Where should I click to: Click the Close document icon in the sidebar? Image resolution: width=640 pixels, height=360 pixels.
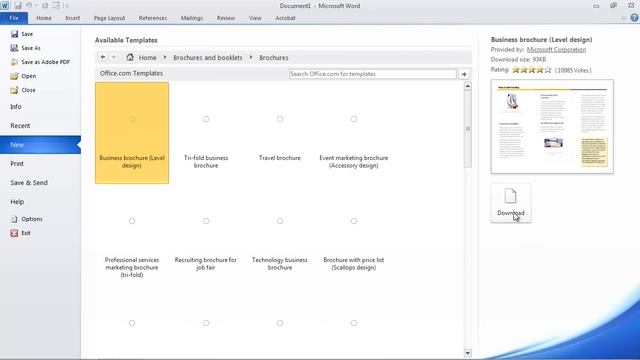[x=14, y=90]
